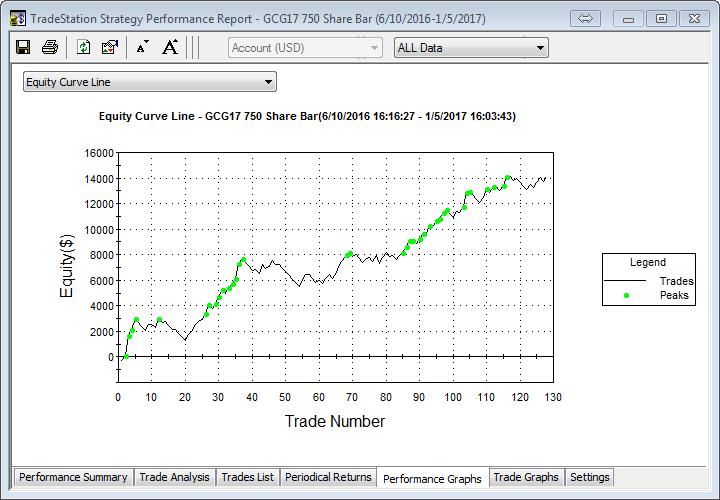Open the Equity Curve Line graph dropdown
The height and width of the screenshot is (500, 720).
coord(149,82)
